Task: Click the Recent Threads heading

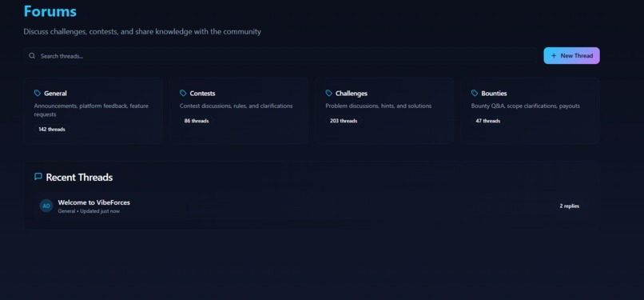Action: point(79,177)
